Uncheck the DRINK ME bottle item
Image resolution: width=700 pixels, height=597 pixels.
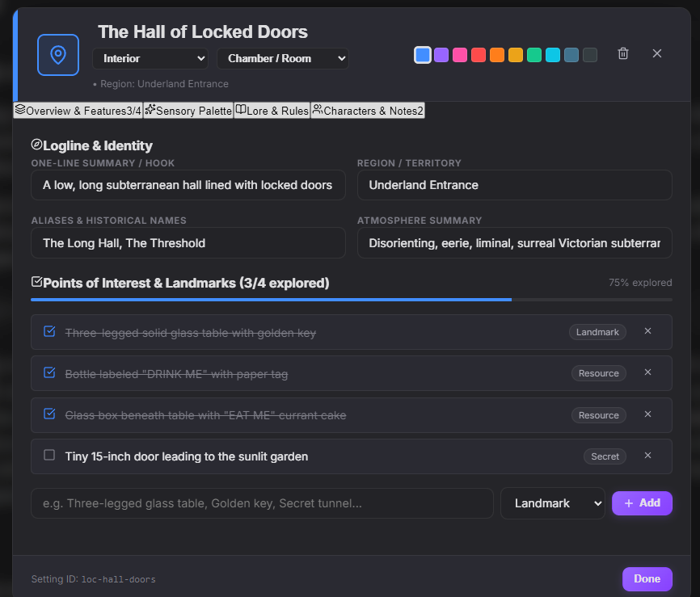49,372
